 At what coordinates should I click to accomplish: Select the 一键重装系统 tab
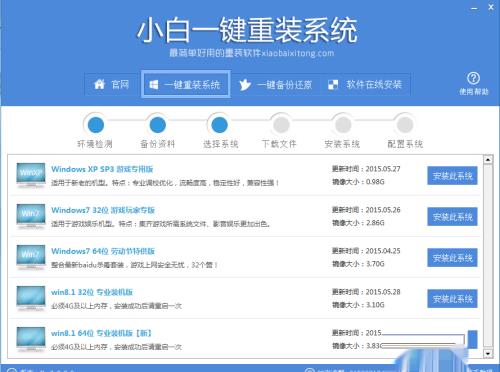pyautogui.click(x=186, y=85)
